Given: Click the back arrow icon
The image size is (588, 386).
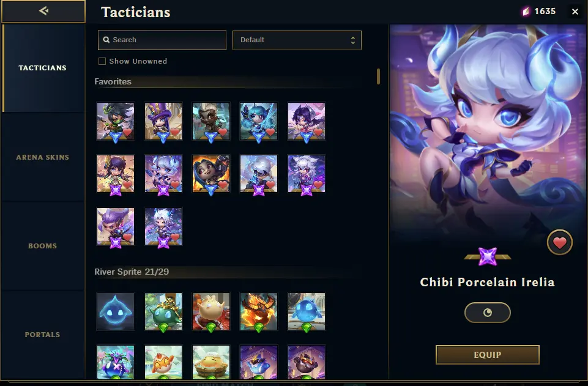Looking at the screenshot, I should pos(43,11).
